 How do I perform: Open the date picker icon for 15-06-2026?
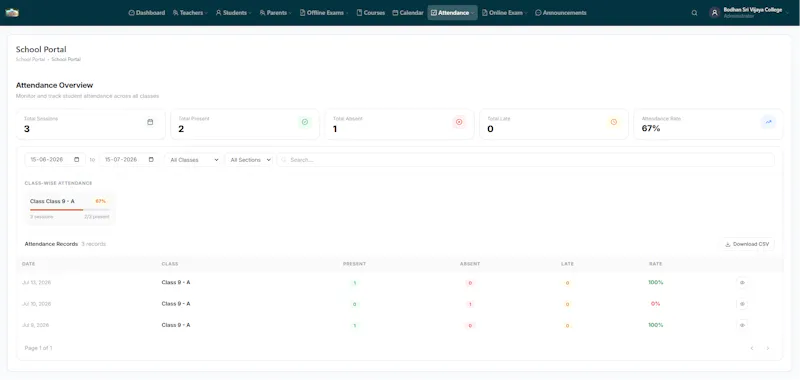pos(77,160)
